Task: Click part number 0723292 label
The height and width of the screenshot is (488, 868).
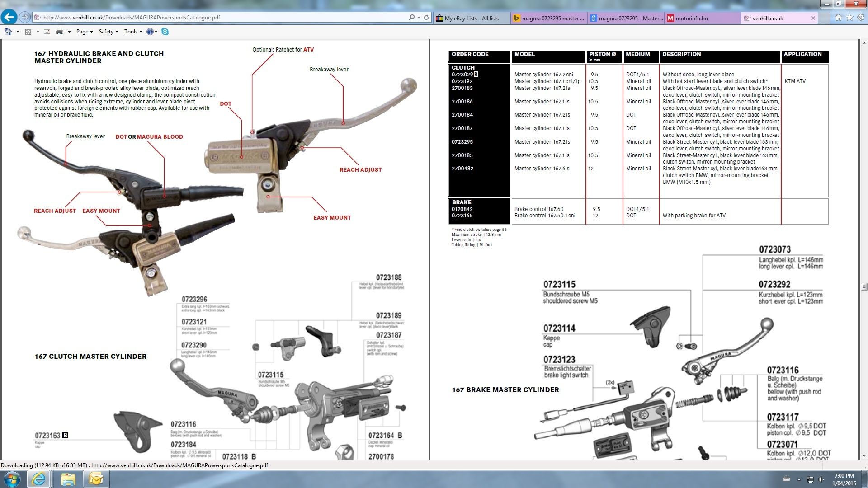Action: coord(774,284)
